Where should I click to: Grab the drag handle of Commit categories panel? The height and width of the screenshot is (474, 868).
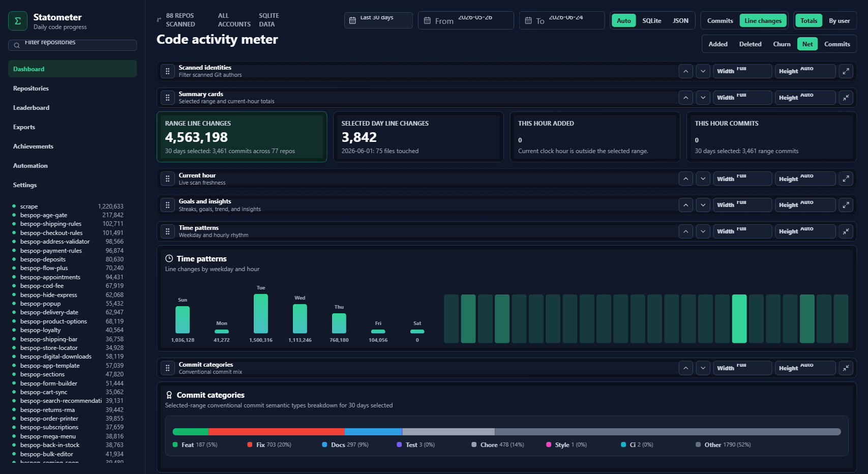168,368
